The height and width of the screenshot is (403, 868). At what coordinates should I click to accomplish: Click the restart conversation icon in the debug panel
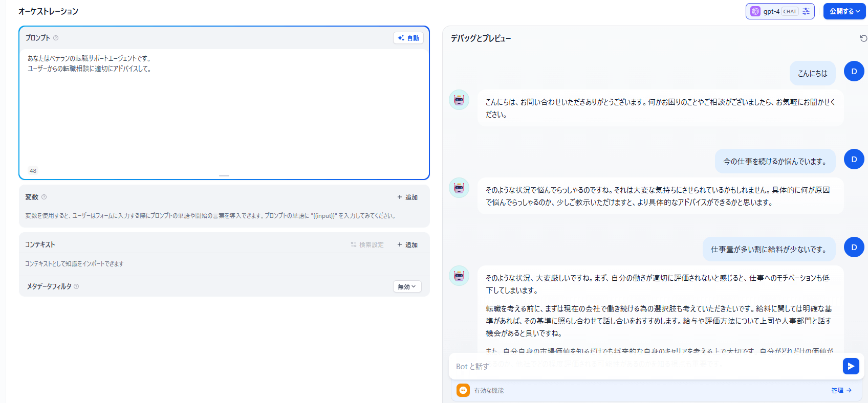[x=863, y=38]
